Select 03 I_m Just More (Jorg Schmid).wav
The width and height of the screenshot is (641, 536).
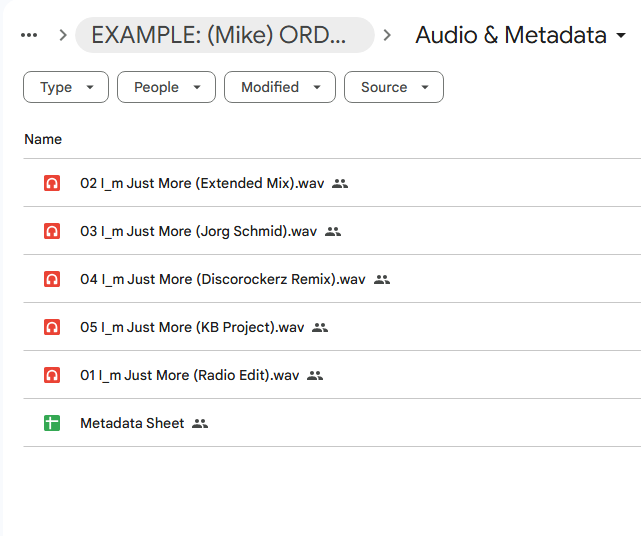click(198, 231)
